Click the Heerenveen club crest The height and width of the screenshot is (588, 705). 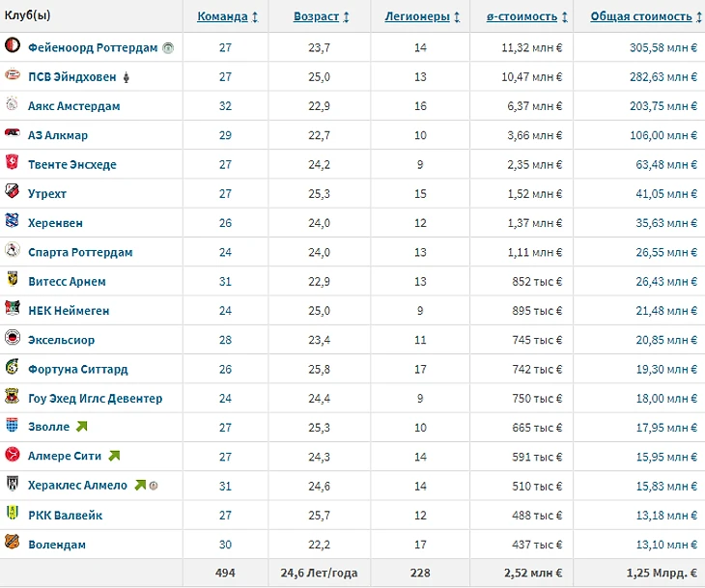tap(13, 220)
